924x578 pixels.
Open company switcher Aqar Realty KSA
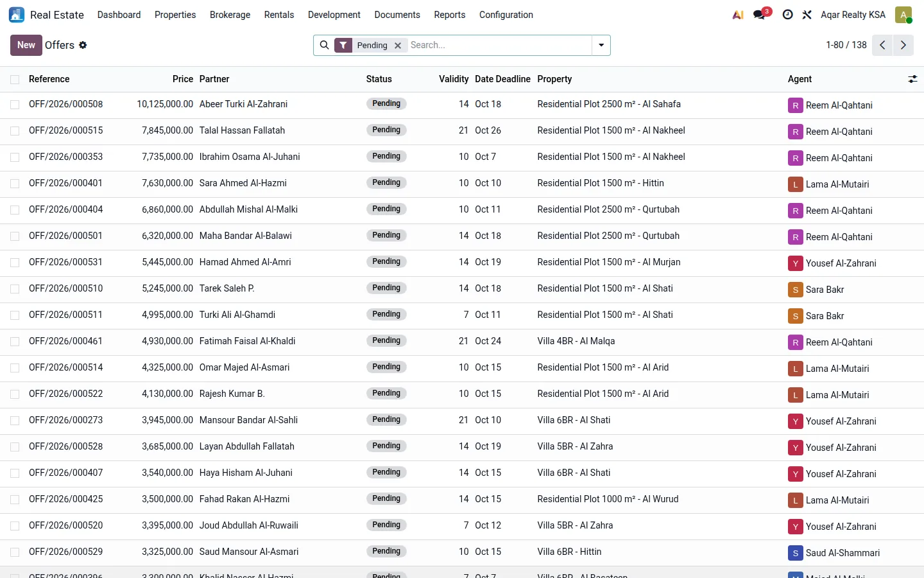(853, 15)
